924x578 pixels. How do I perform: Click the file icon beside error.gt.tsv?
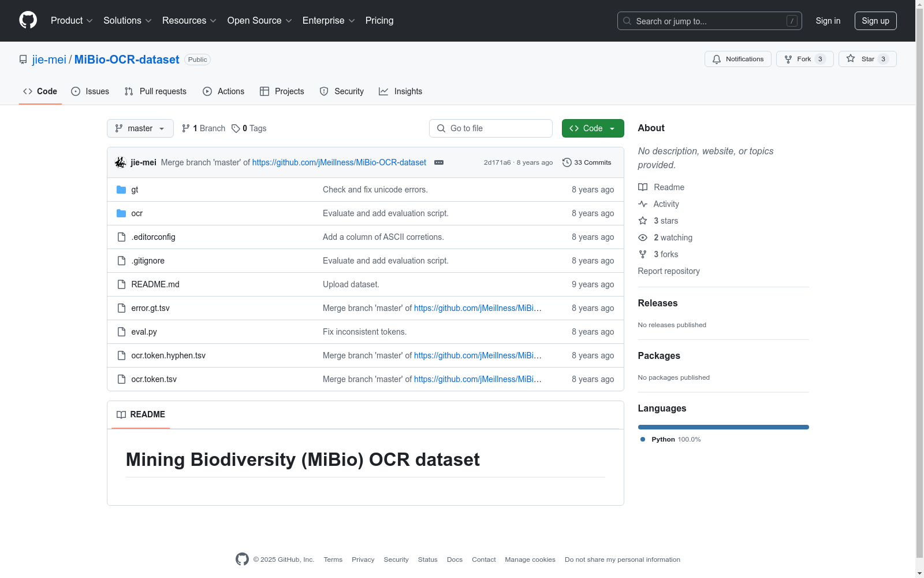[x=121, y=308]
